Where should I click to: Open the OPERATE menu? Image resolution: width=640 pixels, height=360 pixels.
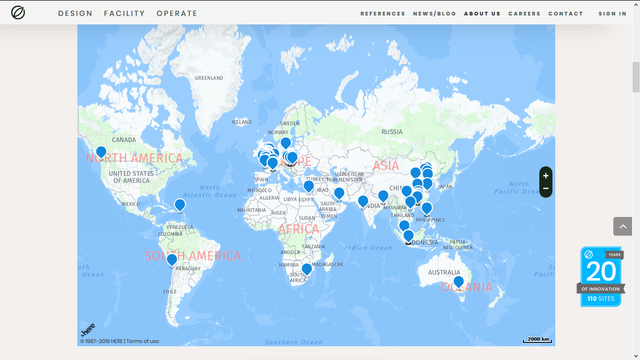[x=177, y=13]
